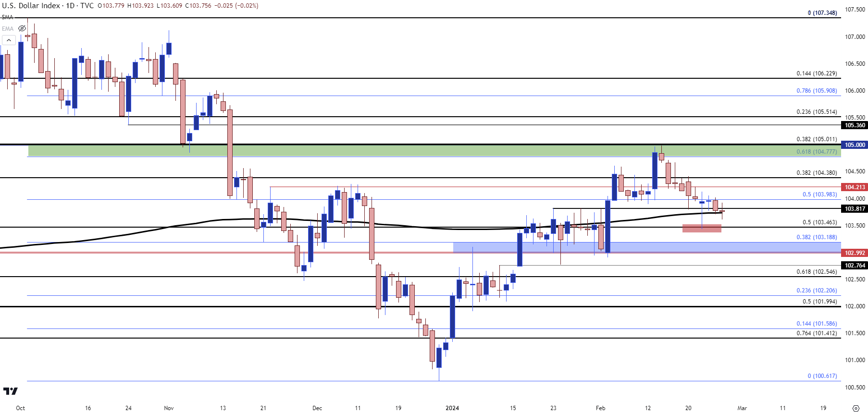
Task: Click the 0.382 (103.188) Fibonacci label
Action: [x=817, y=237]
